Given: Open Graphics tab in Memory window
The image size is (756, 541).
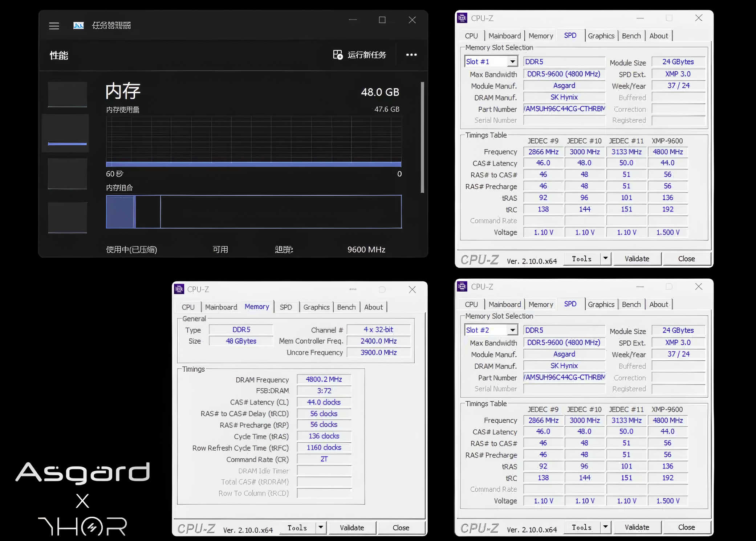Looking at the screenshot, I should coord(316,307).
